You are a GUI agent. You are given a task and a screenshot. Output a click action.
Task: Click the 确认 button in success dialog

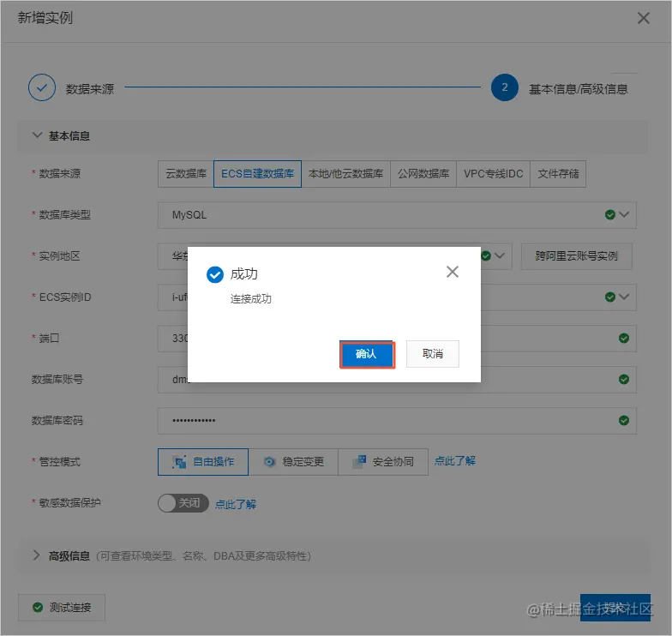click(x=367, y=354)
